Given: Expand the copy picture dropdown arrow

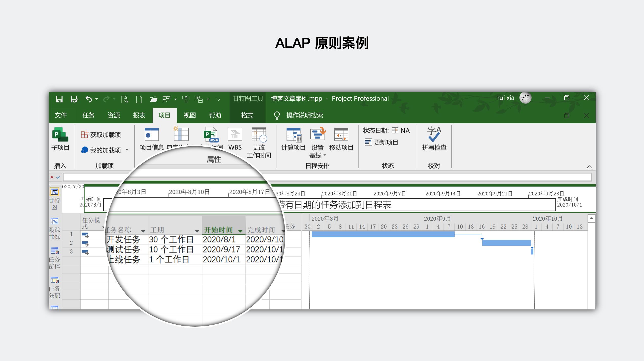Looking at the screenshot, I should coord(208,99).
